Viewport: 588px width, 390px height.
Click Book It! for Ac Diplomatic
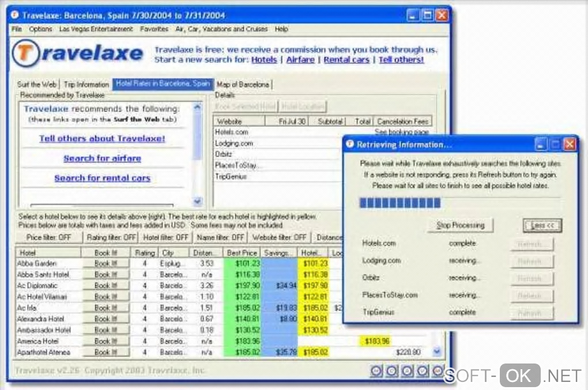[106, 286]
